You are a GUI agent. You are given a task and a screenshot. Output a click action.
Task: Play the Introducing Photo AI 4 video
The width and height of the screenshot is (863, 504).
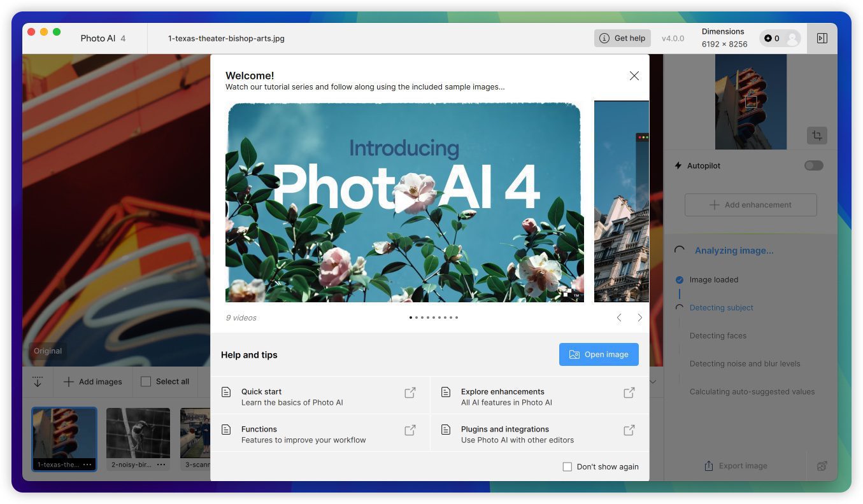tap(404, 202)
